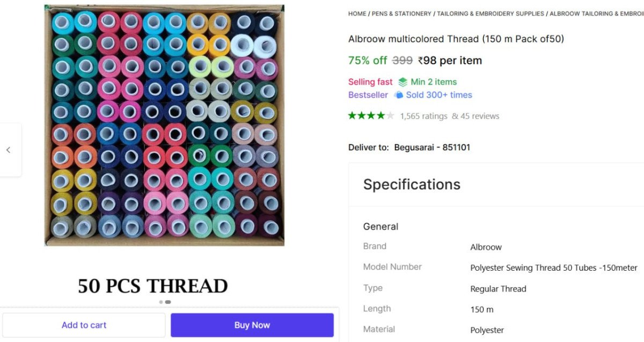
Task: Add the thread pack to cart
Action: [x=84, y=325]
